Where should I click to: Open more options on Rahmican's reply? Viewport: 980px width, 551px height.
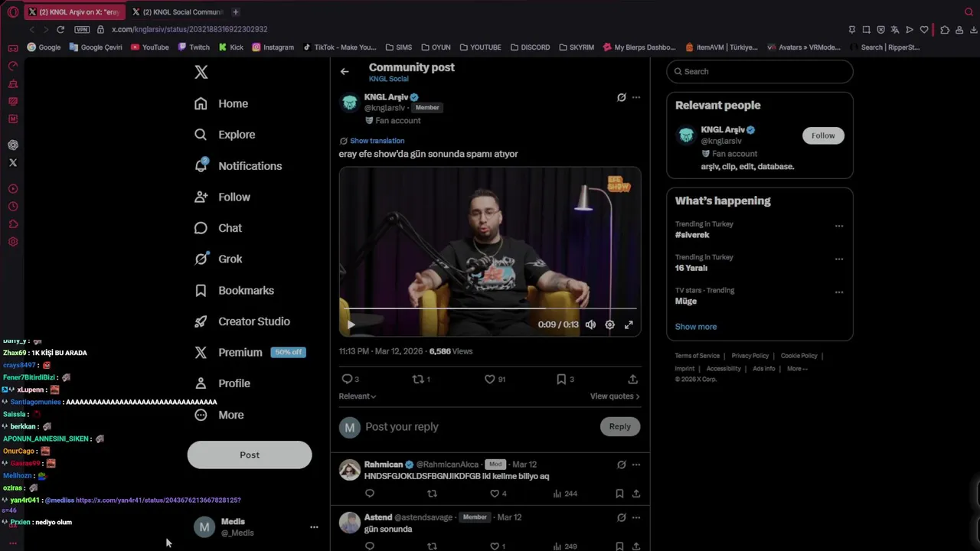635,465
